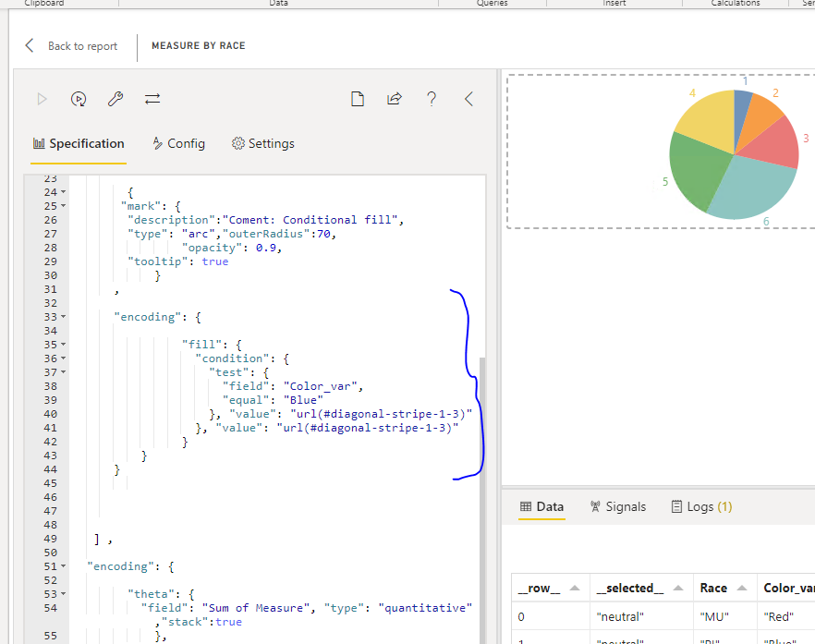Viewport: 815px width, 644px height.
Task: Fold the test block at line 37
Action: (x=64, y=372)
